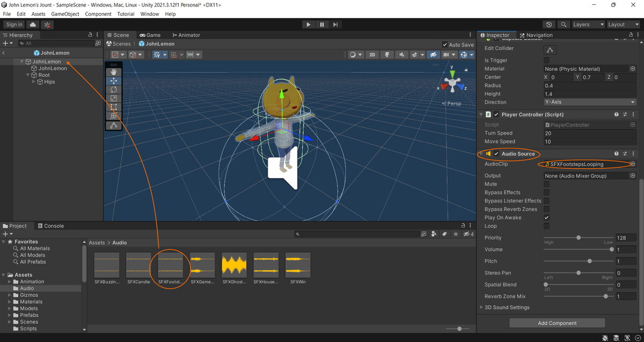The image size is (644, 342).
Task: Click the Play button in the toolbar
Action: click(308, 25)
